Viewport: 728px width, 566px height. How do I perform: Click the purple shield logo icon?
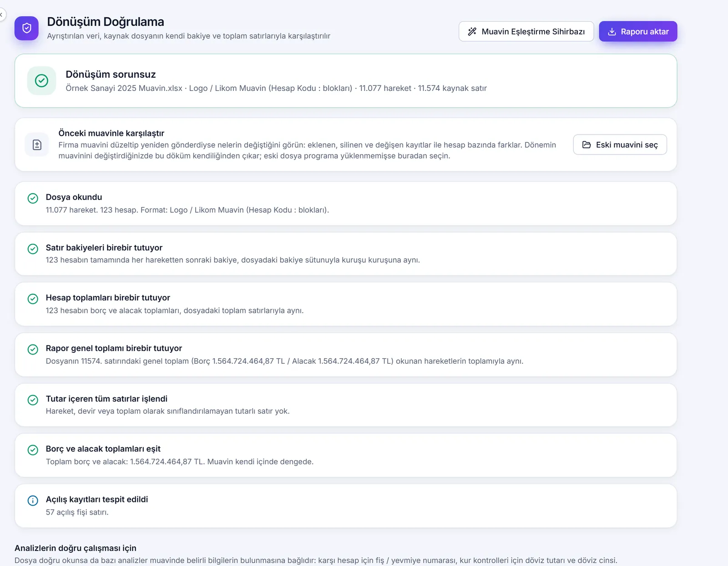coord(26,28)
